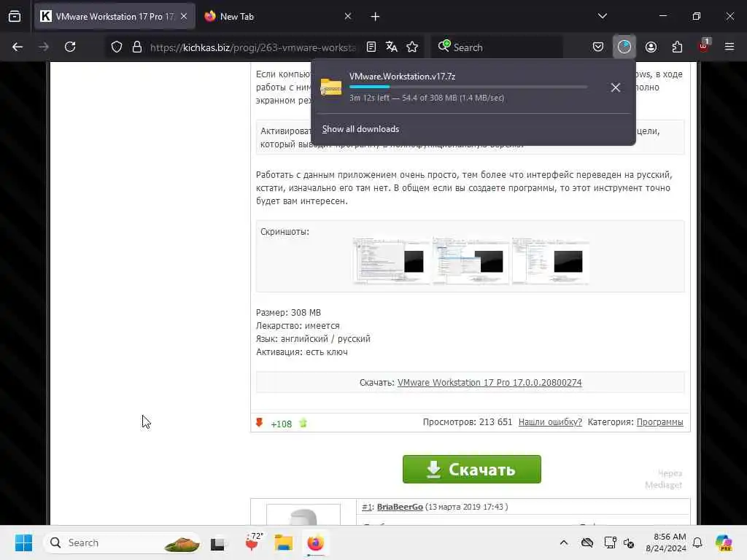The width and height of the screenshot is (747, 560).
Task: Translate this page icon
Action: (x=392, y=47)
